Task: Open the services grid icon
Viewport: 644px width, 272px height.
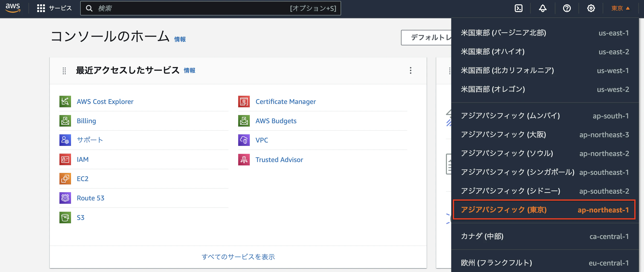Action: [41, 8]
